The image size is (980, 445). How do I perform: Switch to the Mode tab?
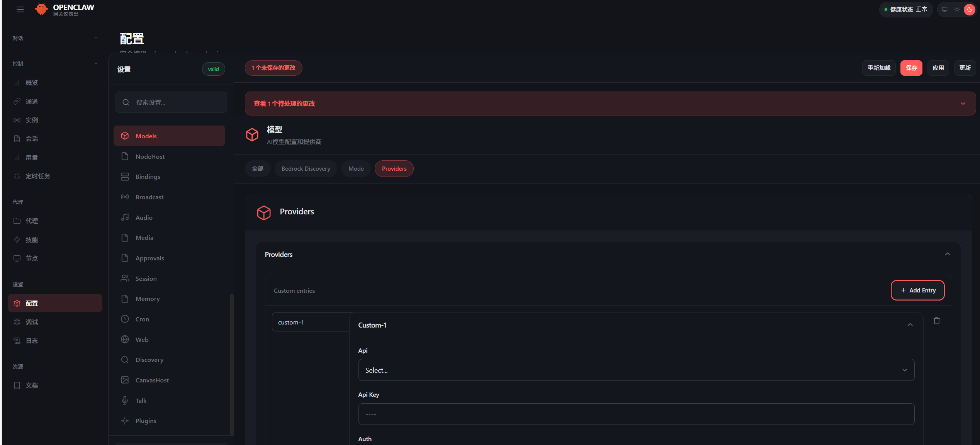click(x=356, y=169)
